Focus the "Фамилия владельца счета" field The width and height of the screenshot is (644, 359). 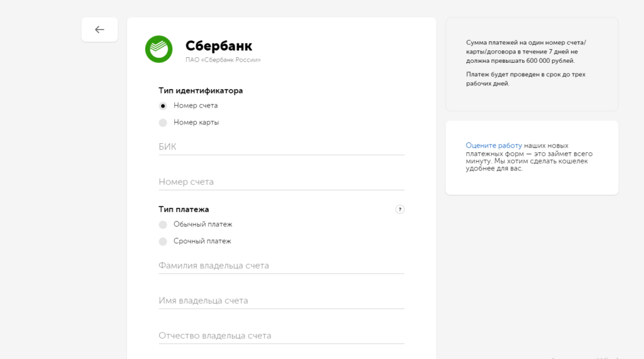tap(281, 265)
